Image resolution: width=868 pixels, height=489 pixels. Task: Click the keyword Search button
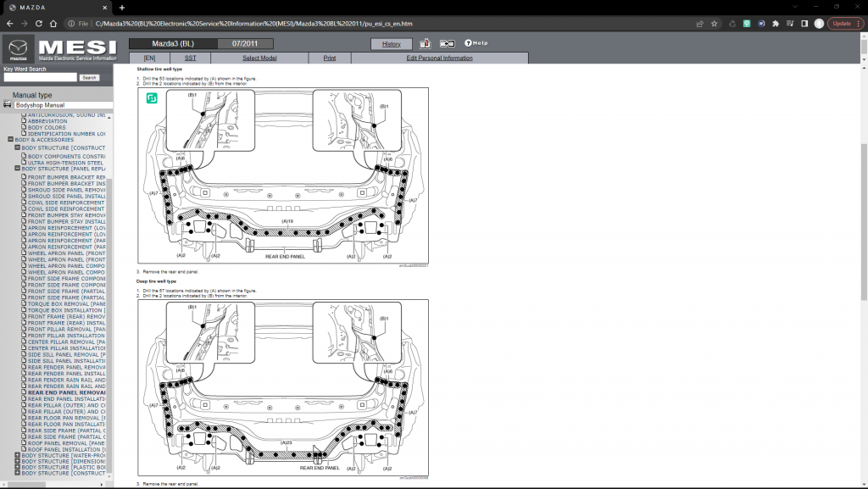click(89, 77)
